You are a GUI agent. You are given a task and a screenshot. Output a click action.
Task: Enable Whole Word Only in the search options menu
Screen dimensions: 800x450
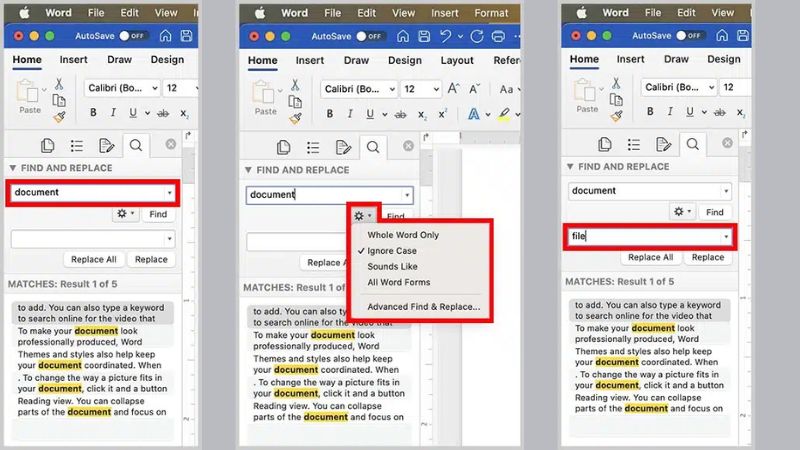tap(403, 235)
